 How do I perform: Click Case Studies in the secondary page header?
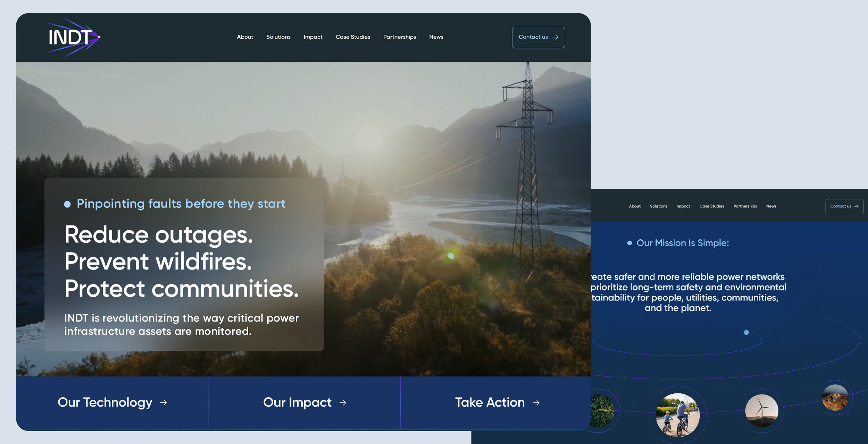711,206
